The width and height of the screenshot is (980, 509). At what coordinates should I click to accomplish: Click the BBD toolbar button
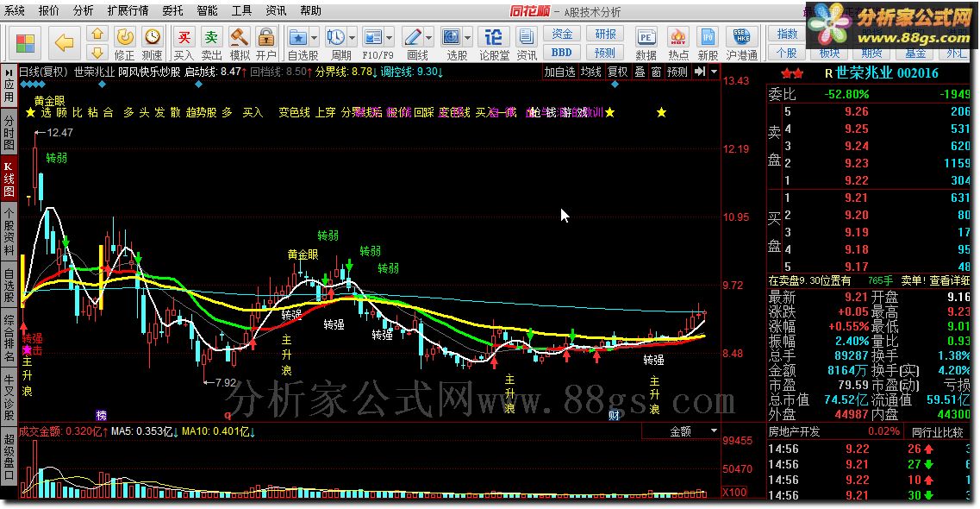(562, 53)
